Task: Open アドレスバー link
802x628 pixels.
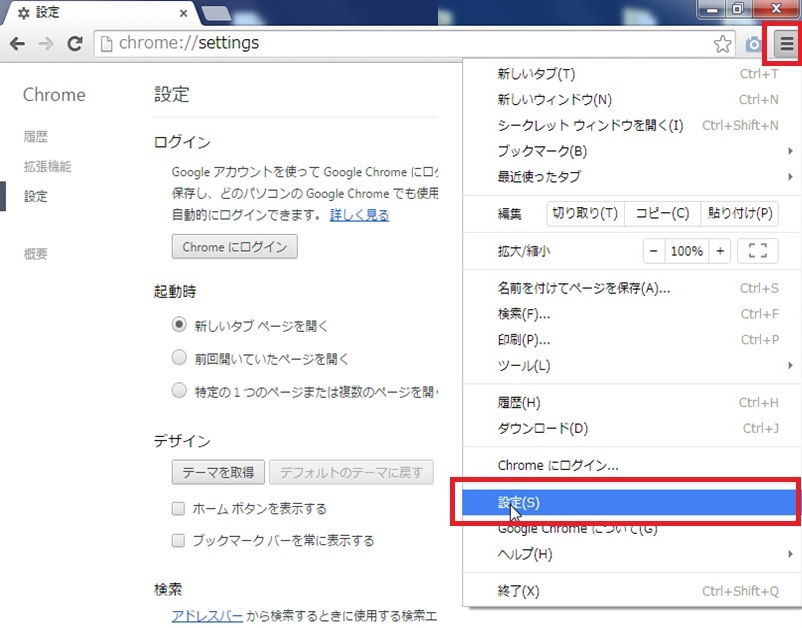Action: click(207, 616)
